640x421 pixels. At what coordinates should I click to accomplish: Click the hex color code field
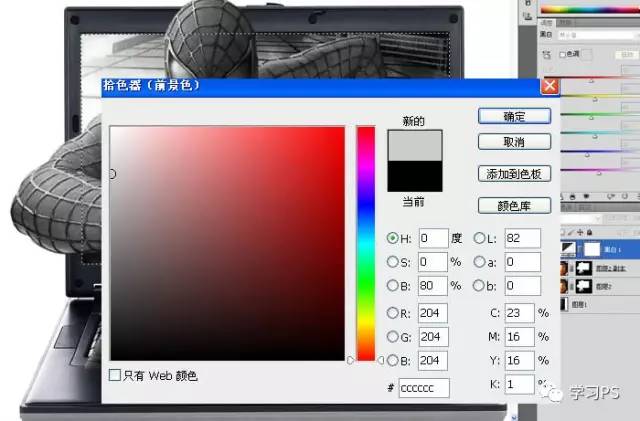(x=423, y=388)
